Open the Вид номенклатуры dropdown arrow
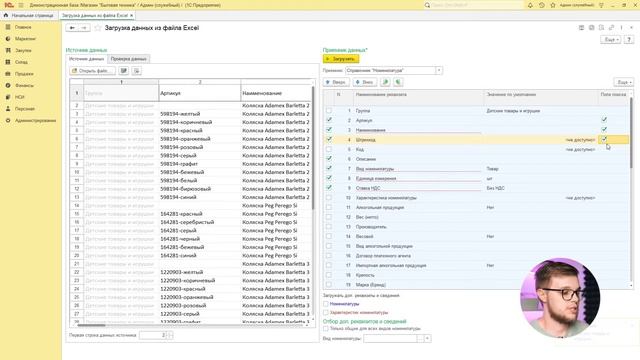Screen dimensions: 640x360 click(427, 338)
